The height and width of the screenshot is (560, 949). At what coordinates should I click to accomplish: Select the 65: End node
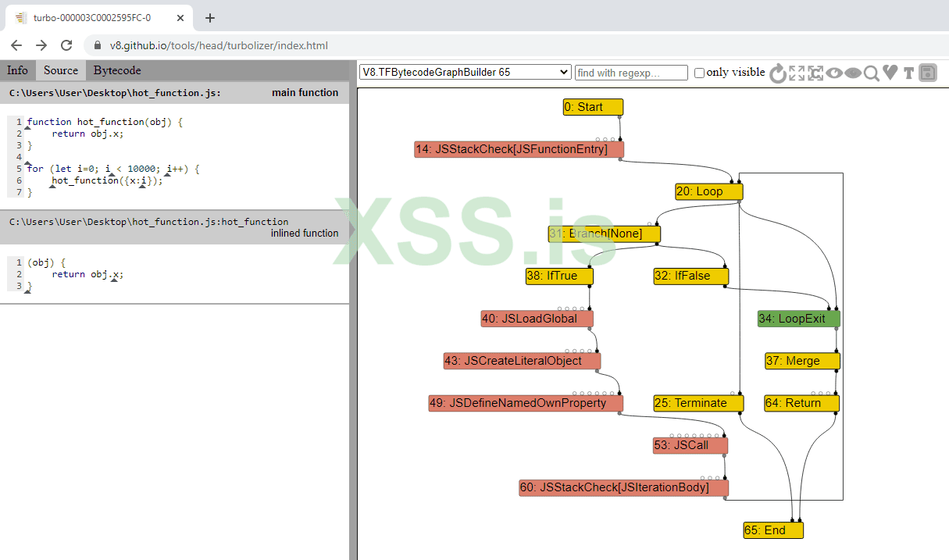pos(773,530)
